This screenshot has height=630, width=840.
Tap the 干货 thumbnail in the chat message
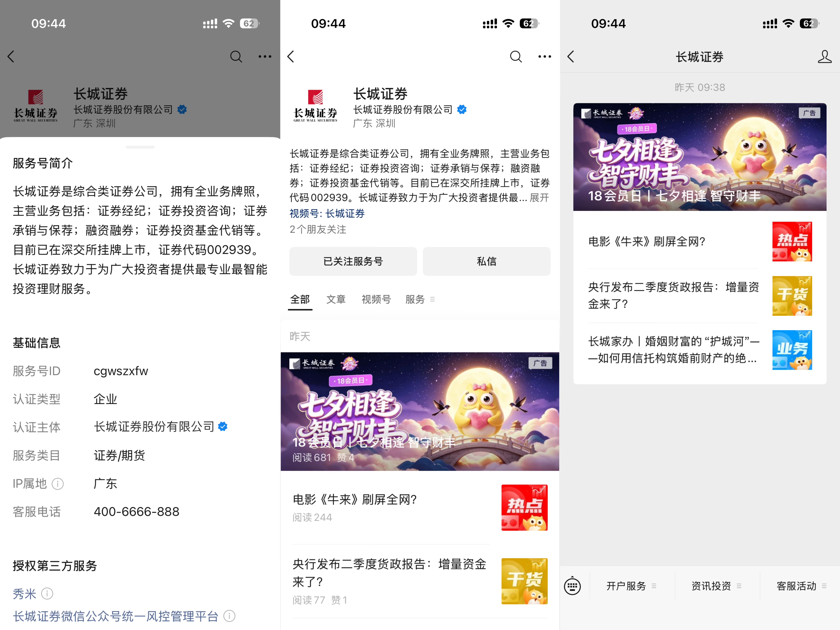[792, 296]
